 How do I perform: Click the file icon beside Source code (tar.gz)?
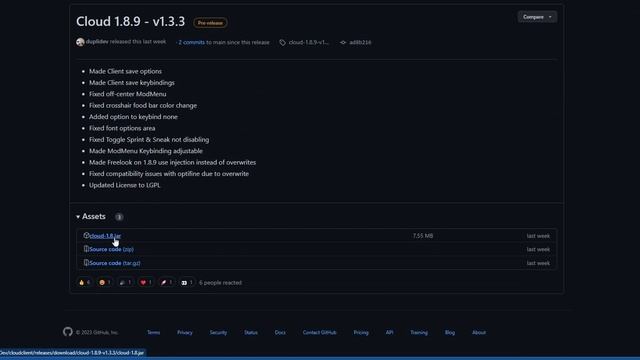[86, 263]
